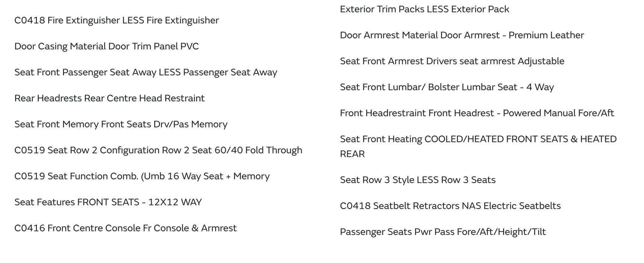This screenshot has width=644, height=263.
Task: Click Lumbar Seat - 4 Way text
Action: pos(447,87)
